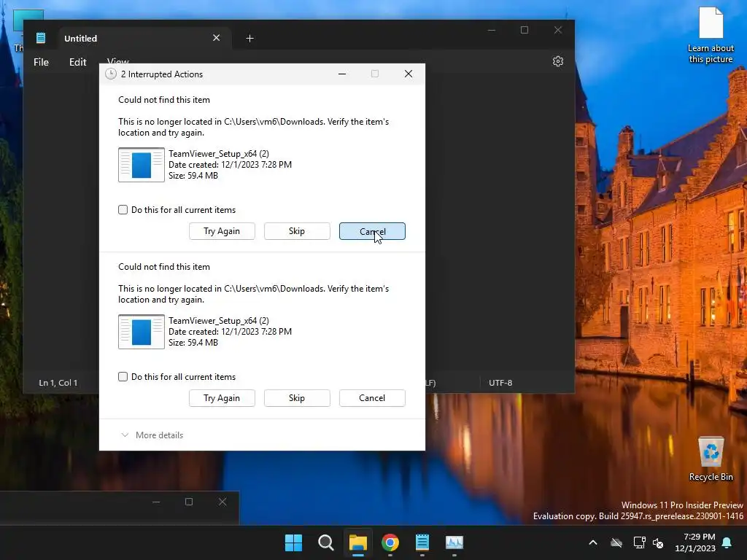Minimize the small window at the bottom left
This screenshot has width=747, height=560.
coord(156,502)
